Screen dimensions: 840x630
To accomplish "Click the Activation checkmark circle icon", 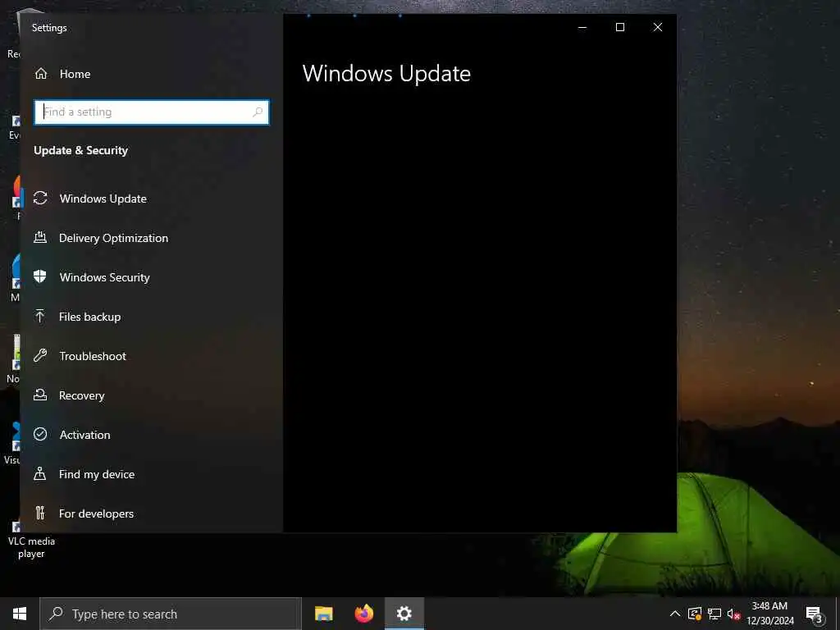I will pyautogui.click(x=40, y=434).
